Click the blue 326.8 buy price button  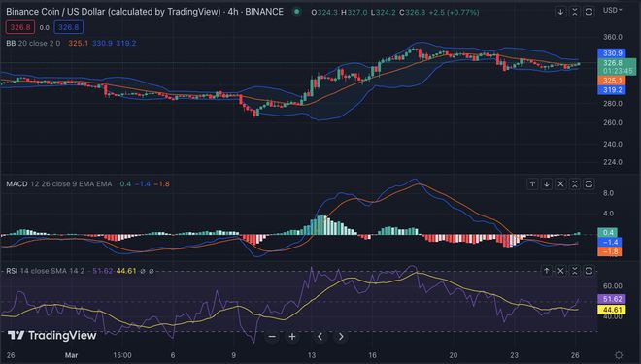point(68,27)
